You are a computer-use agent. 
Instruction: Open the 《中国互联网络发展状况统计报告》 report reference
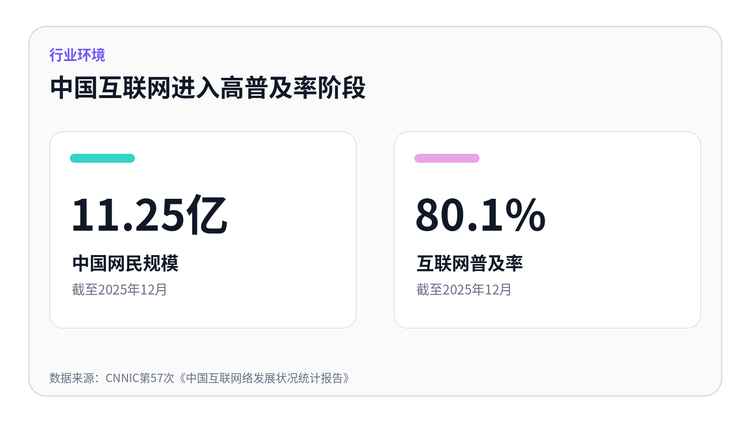coord(264,378)
